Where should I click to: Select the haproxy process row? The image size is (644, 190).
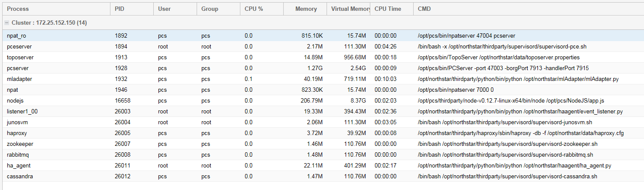[17, 133]
